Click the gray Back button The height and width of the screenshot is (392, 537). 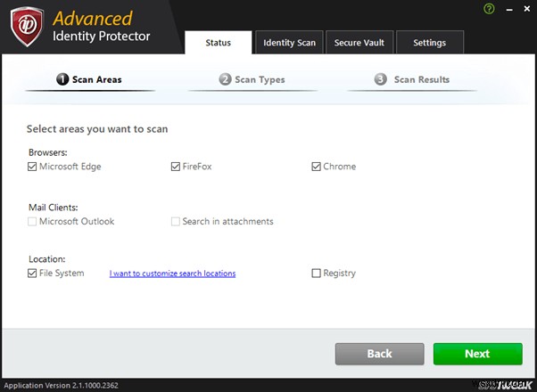(x=379, y=354)
